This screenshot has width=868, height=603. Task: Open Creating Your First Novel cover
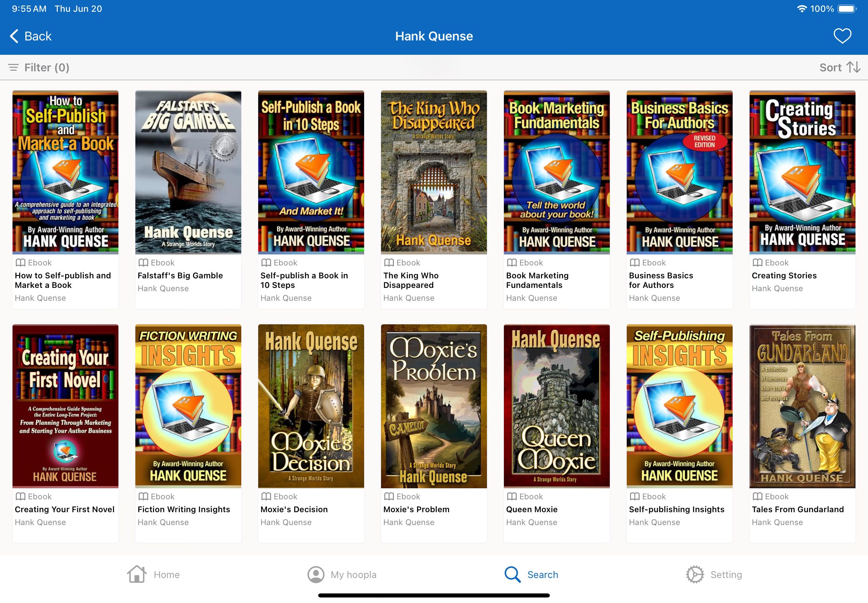point(65,406)
